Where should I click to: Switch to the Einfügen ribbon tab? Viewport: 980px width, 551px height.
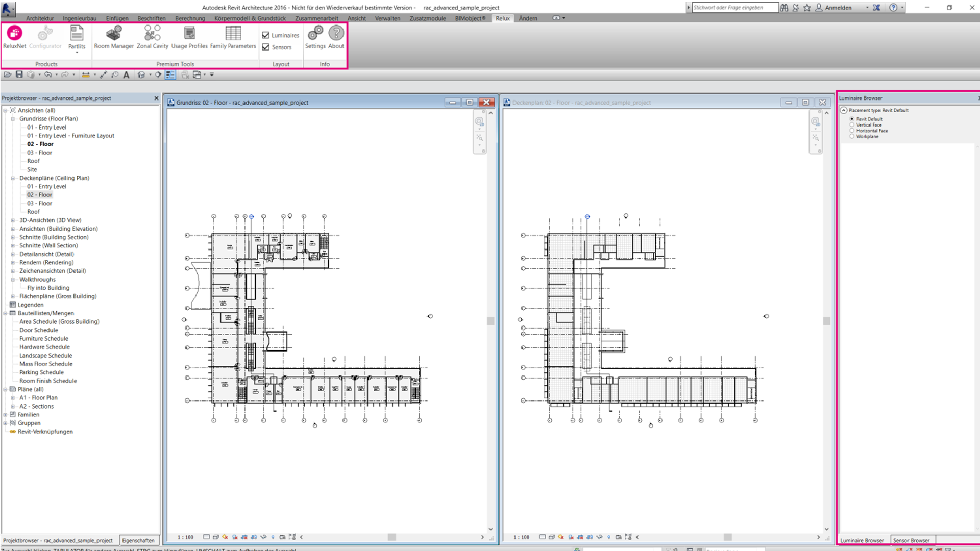(117, 18)
